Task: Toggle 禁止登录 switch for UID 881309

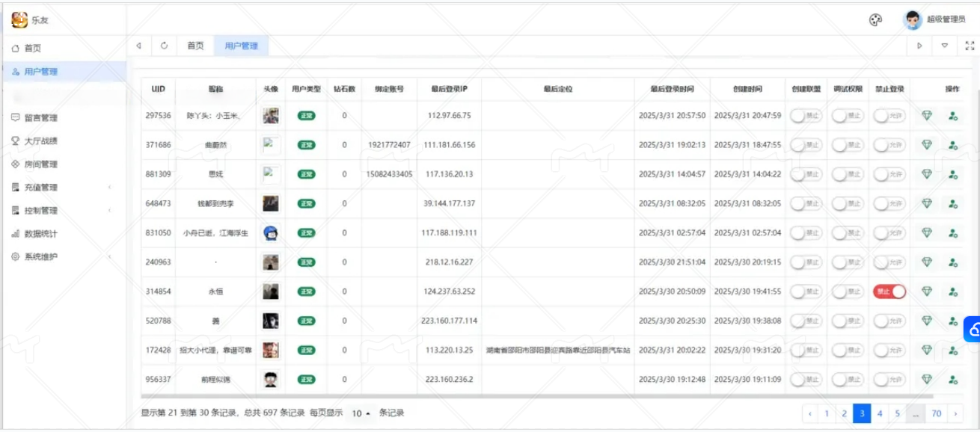Action: pyautogui.click(x=889, y=174)
